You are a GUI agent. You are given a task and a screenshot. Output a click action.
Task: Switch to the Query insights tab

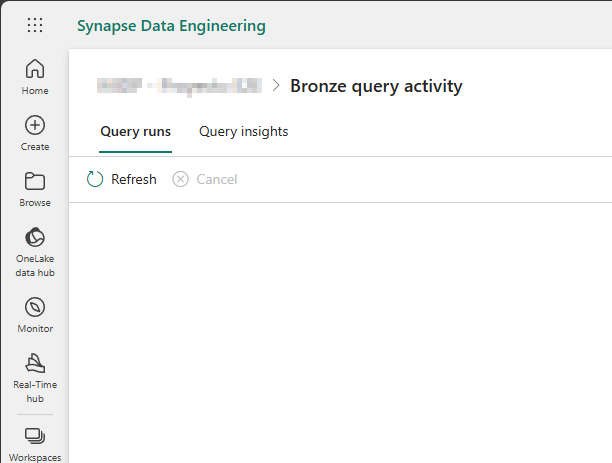[x=244, y=132]
